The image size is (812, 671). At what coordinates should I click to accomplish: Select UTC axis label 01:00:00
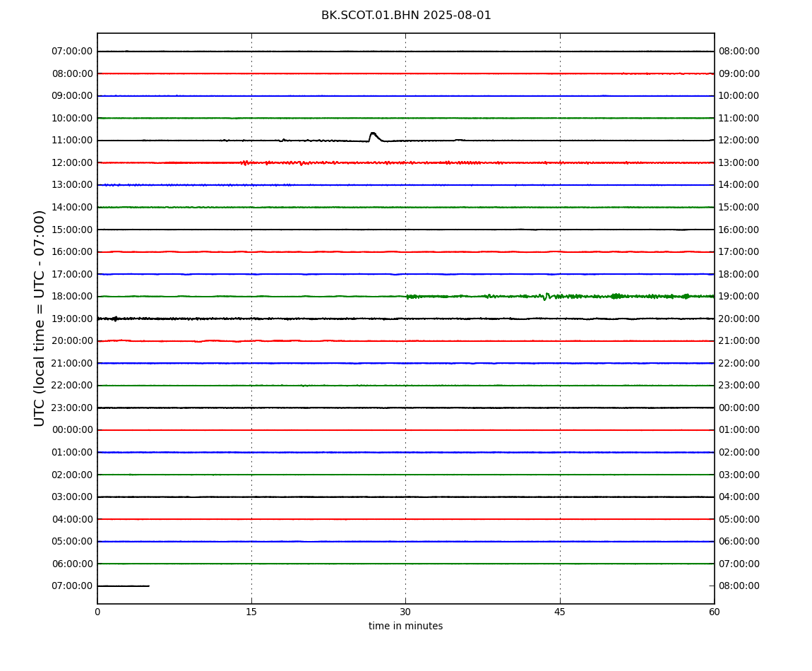(73, 452)
